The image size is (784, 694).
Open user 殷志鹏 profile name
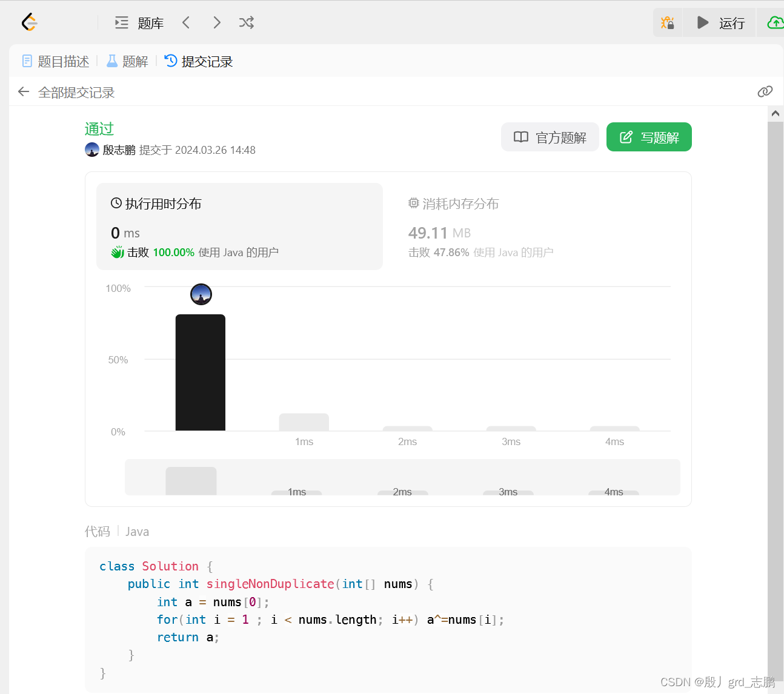(x=119, y=150)
